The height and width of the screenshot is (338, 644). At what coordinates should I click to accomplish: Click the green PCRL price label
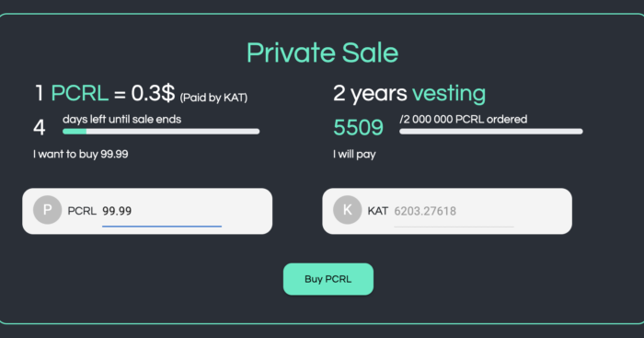(x=80, y=93)
